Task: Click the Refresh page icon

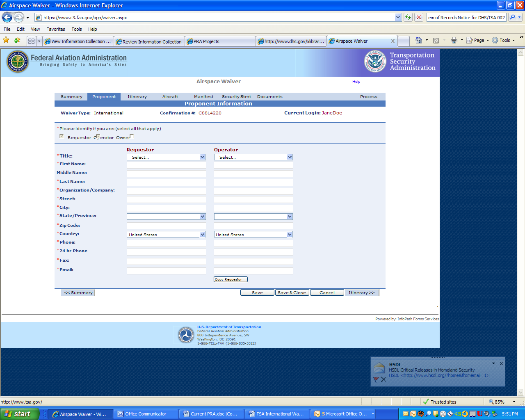Action: coord(408,17)
